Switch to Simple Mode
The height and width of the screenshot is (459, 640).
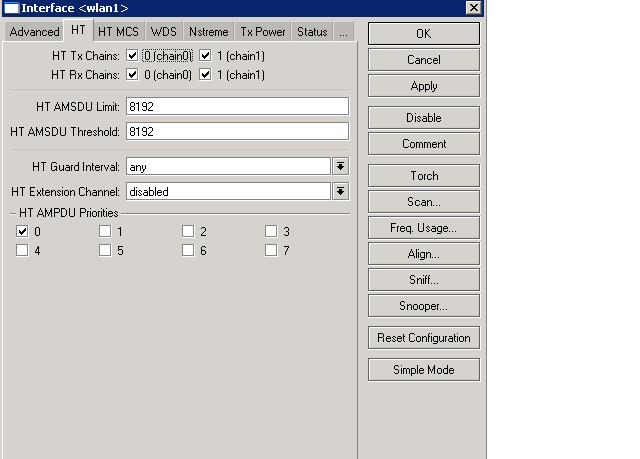pos(424,370)
